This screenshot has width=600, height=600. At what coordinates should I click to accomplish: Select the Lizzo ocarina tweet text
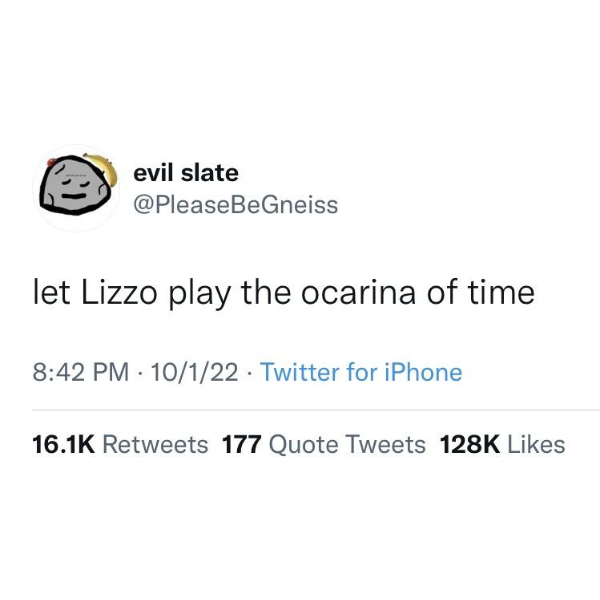coord(284,293)
